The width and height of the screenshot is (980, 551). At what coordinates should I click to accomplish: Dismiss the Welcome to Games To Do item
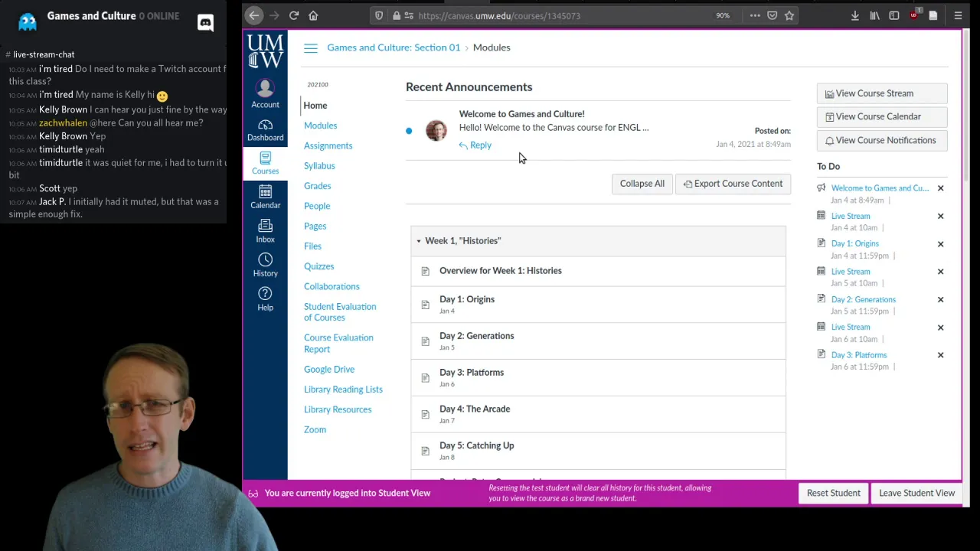pyautogui.click(x=940, y=188)
